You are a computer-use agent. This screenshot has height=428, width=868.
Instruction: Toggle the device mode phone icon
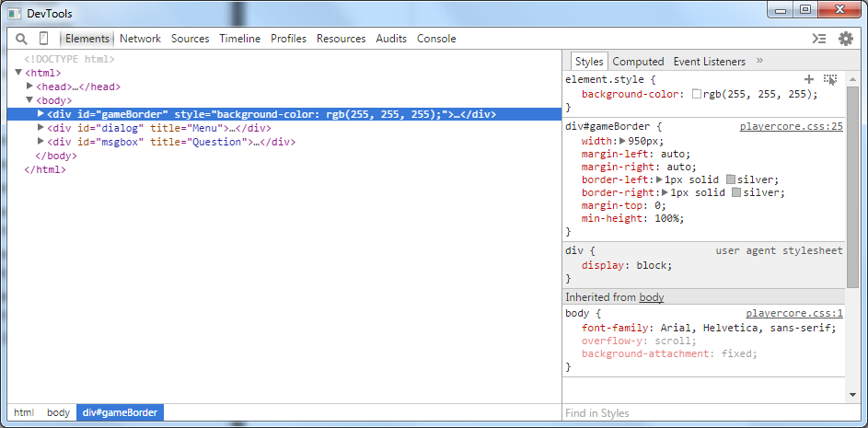[x=44, y=39]
